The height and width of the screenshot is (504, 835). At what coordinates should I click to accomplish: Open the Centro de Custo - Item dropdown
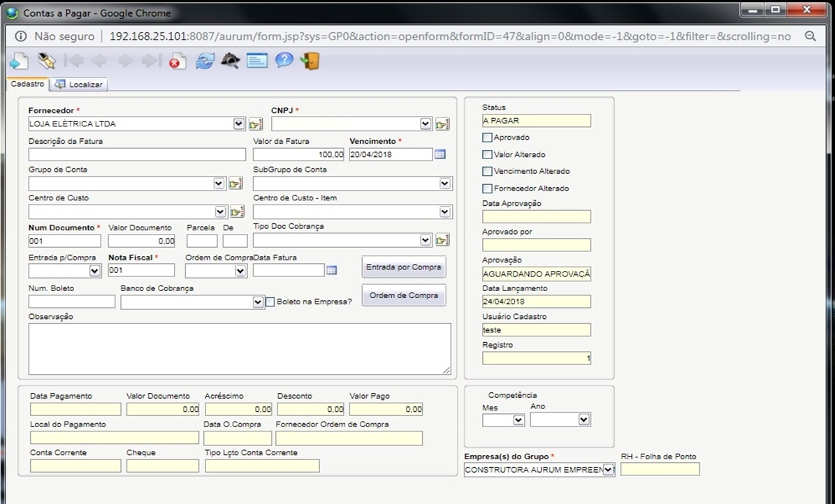click(x=445, y=212)
